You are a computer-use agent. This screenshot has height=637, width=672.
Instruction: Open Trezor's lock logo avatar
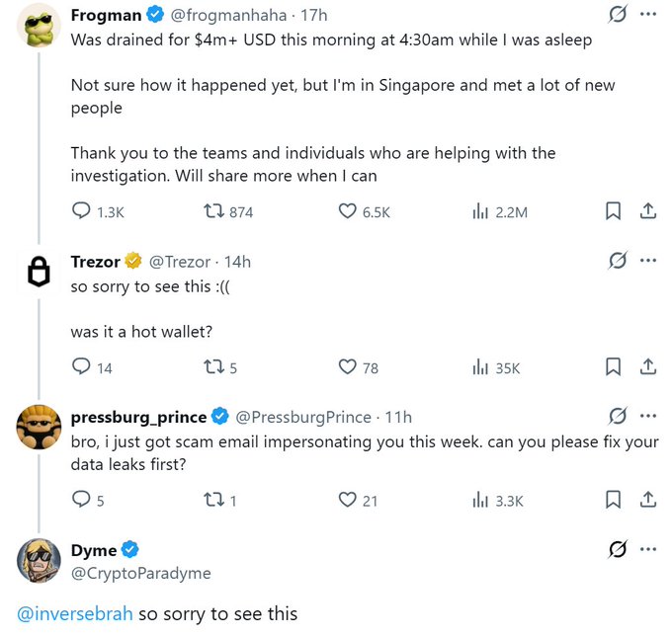[39, 272]
